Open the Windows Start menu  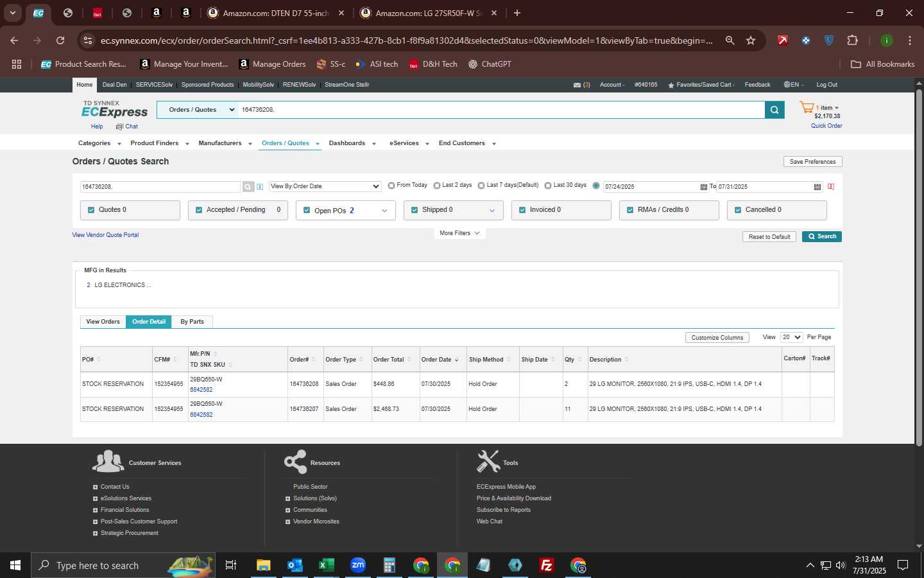click(x=15, y=565)
